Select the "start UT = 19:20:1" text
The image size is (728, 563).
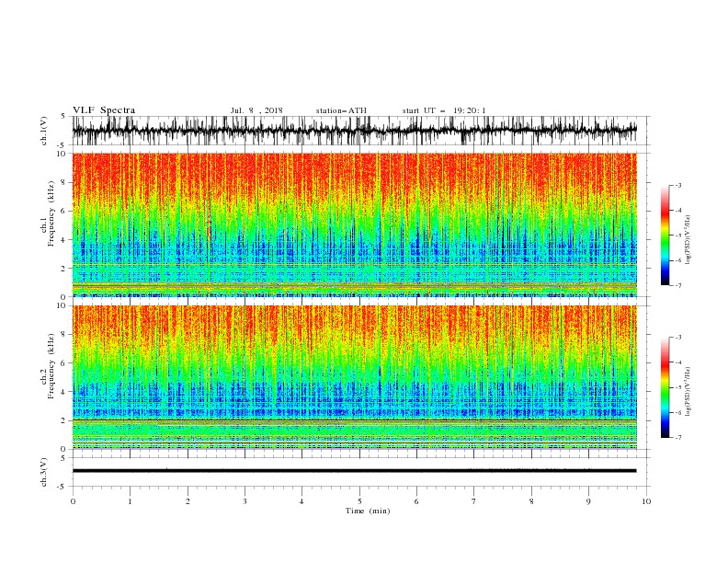click(444, 110)
